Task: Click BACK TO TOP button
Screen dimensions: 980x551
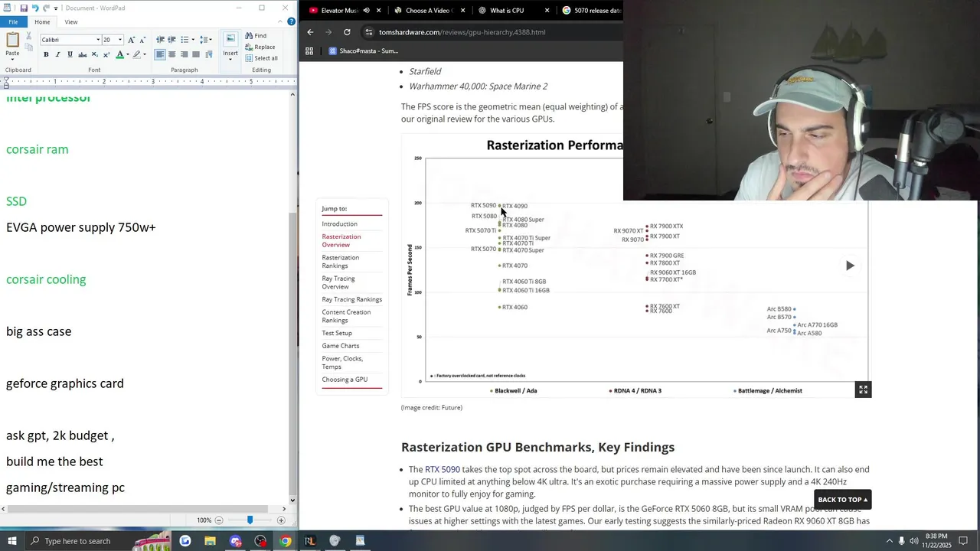Action: [x=843, y=500]
